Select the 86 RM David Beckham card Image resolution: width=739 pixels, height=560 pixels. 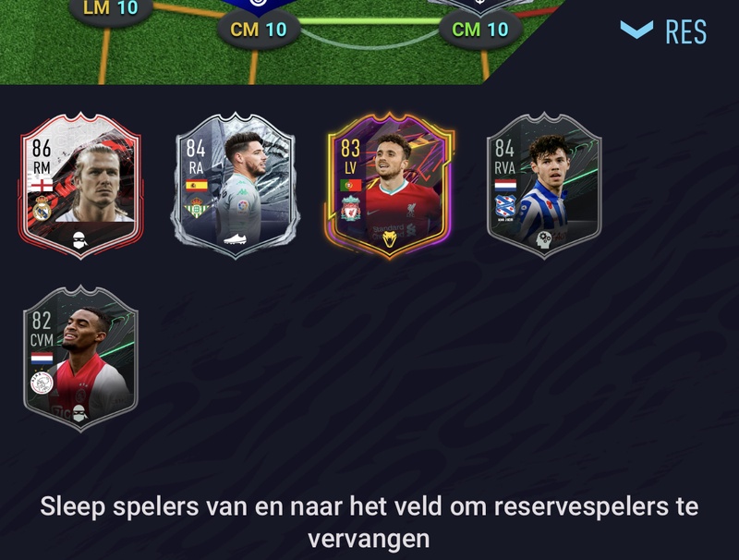80,186
